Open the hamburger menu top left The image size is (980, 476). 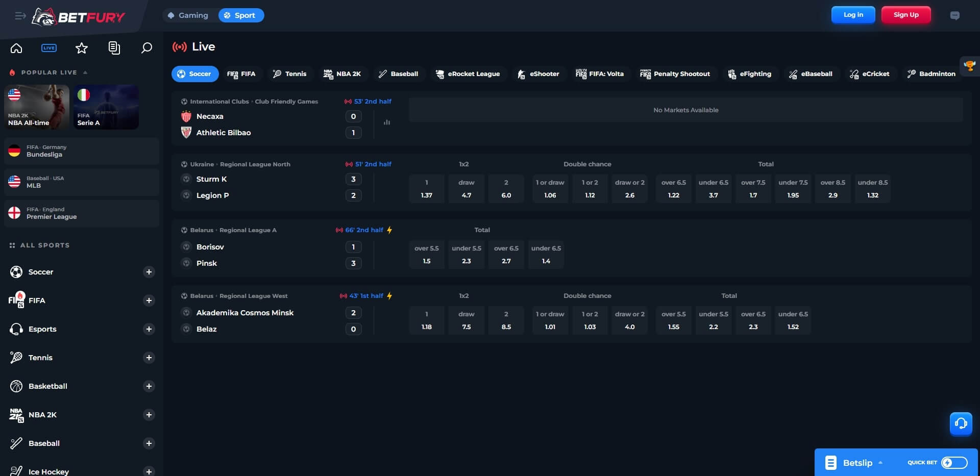pos(20,16)
